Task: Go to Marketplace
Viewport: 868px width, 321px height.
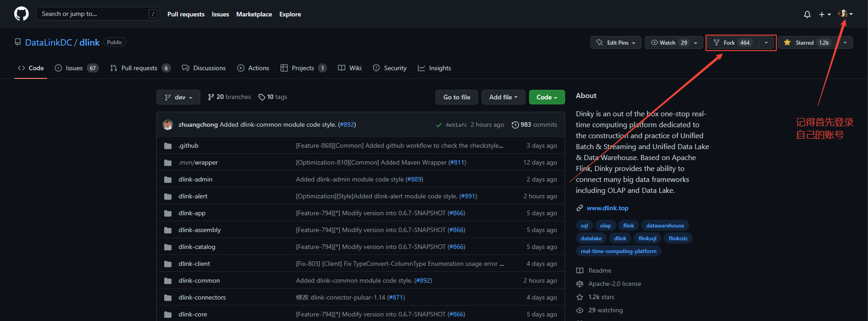Action: pyautogui.click(x=254, y=14)
